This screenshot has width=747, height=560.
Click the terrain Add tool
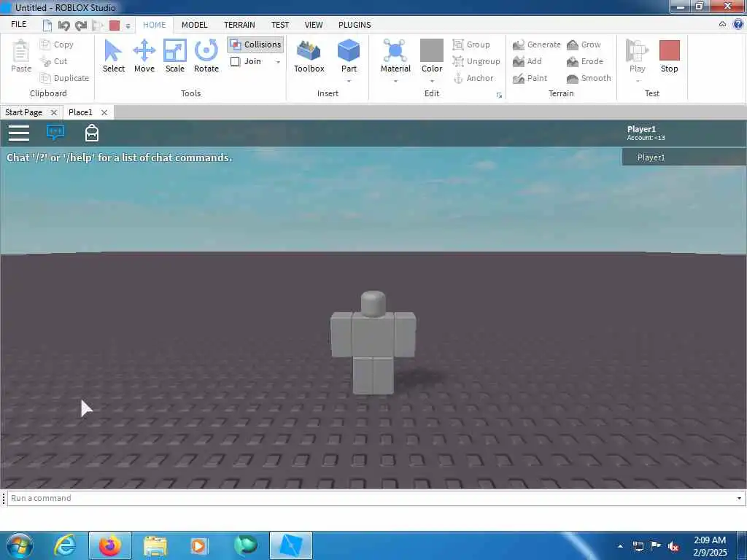click(527, 61)
